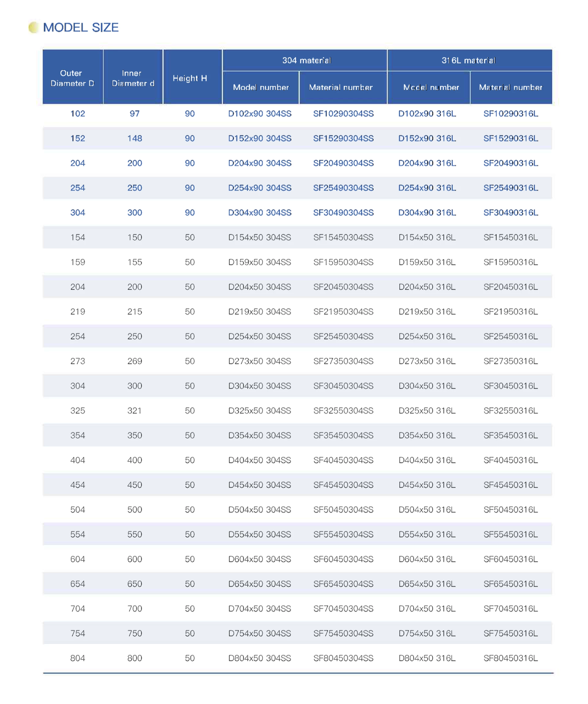The height and width of the screenshot is (704, 588).
Task: Select model cell D273x50 304SS
Action: coord(260,361)
